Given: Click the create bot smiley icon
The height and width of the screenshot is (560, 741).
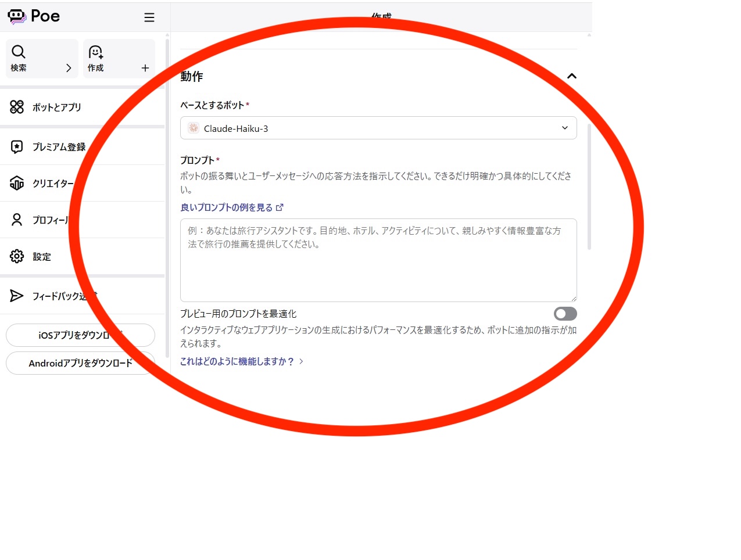Looking at the screenshot, I should 96,52.
